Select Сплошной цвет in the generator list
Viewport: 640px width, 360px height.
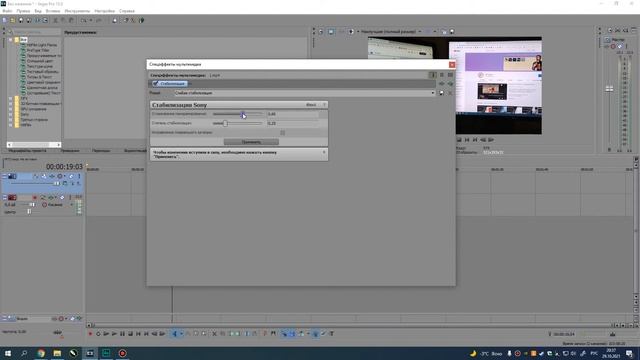(40, 61)
